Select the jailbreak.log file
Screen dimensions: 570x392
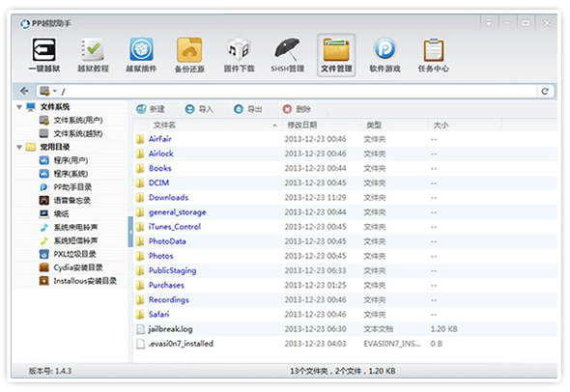tap(170, 329)
